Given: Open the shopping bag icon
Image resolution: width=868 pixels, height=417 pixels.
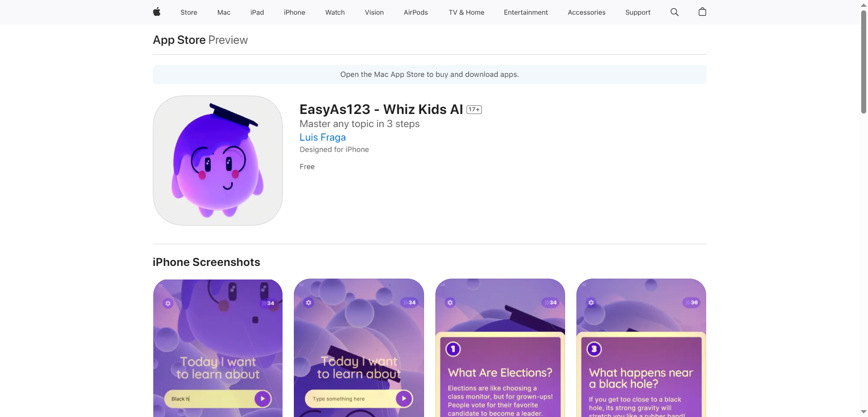Looking at the screenshot, I should tap(702, 12).
